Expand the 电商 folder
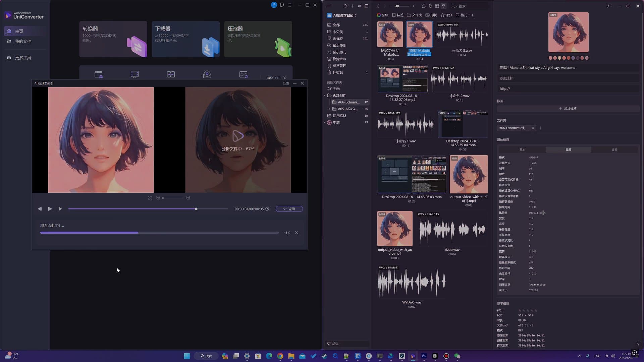 [325, 123]
